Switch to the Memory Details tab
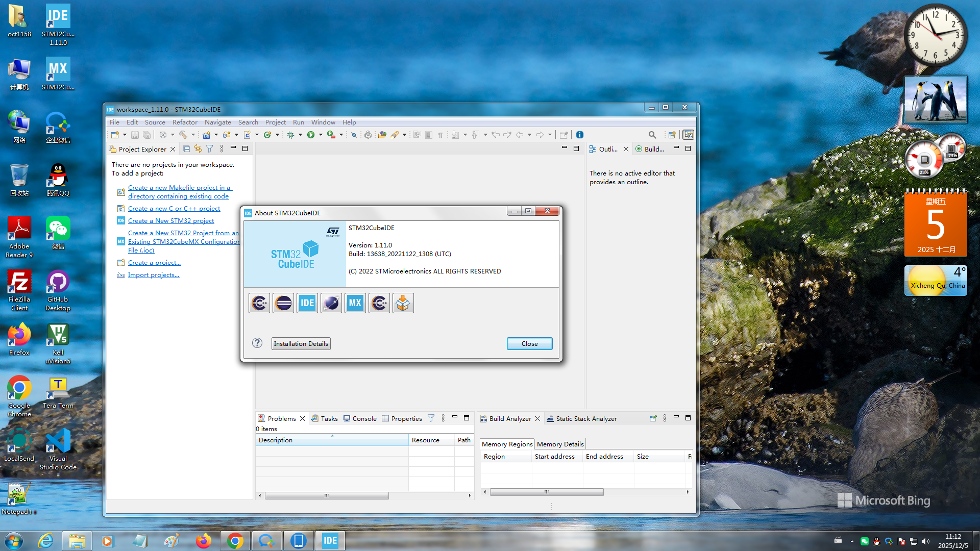Screen dimensions: 980x551 coord(560,444)
